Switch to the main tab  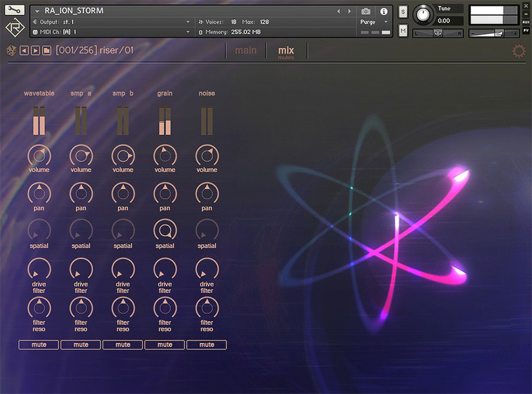tap(245, 51)
